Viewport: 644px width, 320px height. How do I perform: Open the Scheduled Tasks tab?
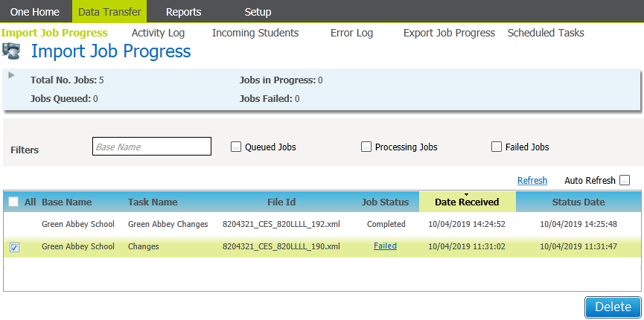click(545, 33)
